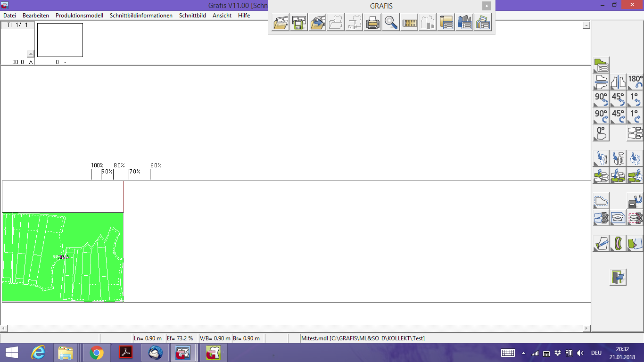The width and height of the screenshot is (644, 362).
Task: Click the 80% efficiency marker
Action: (x=119, y=165)
